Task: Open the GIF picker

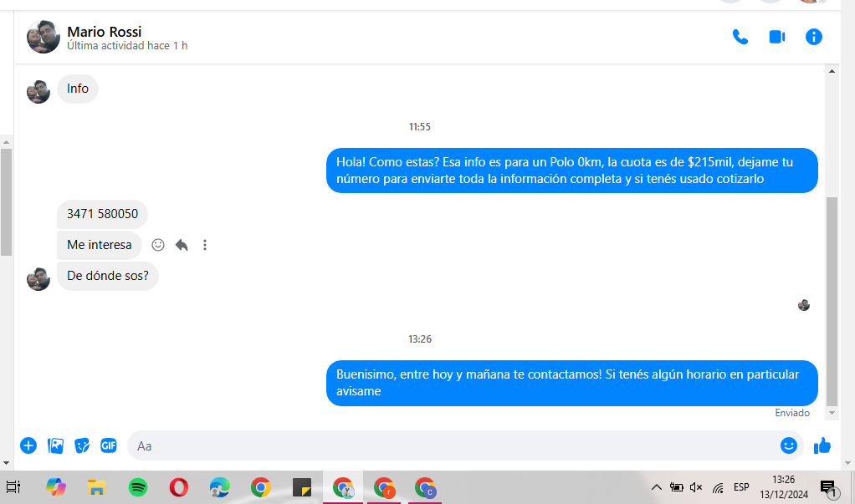Action: pyautogui.click(x=109, y=445)
